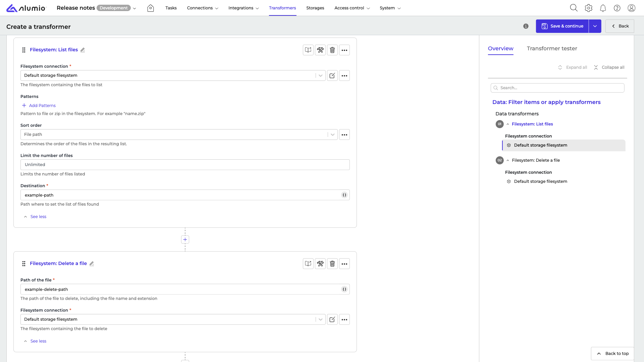The height and width of the screenshot is (362, 644).
Task: Edit List files filesystem connection
Action: tap(332, 75)
